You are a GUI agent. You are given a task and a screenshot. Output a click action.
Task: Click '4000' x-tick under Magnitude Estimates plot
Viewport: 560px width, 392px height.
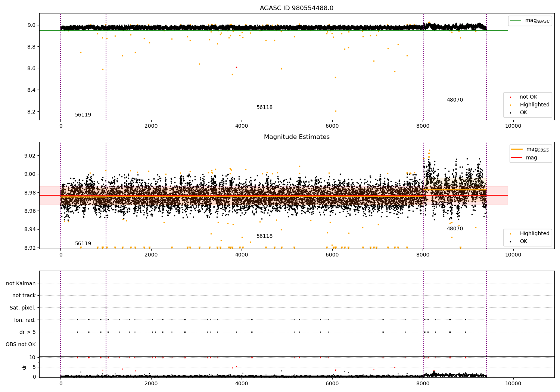242,255
